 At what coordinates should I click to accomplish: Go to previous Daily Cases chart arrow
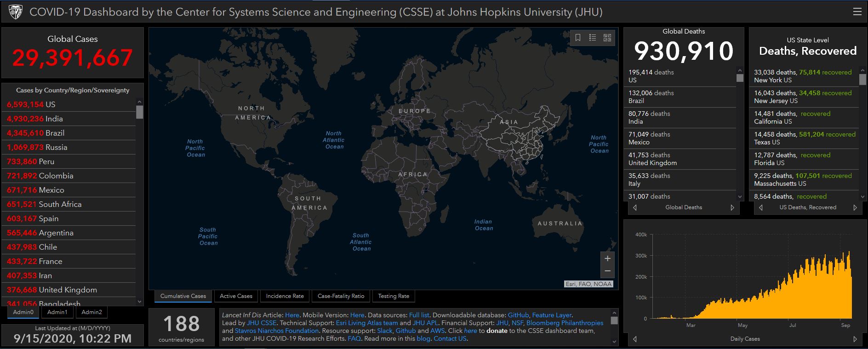point(635,339)
